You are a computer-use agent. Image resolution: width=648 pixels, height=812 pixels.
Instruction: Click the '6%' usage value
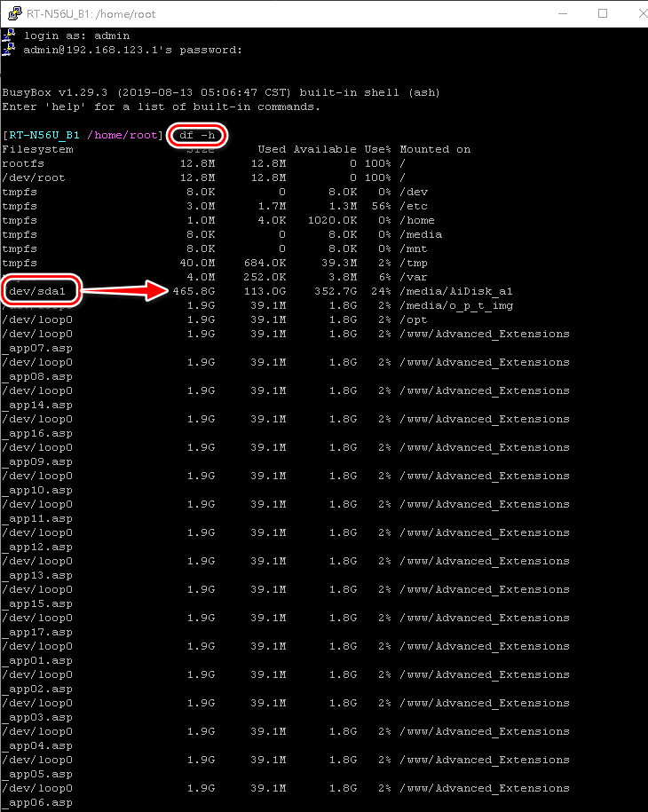click(385, 277)
